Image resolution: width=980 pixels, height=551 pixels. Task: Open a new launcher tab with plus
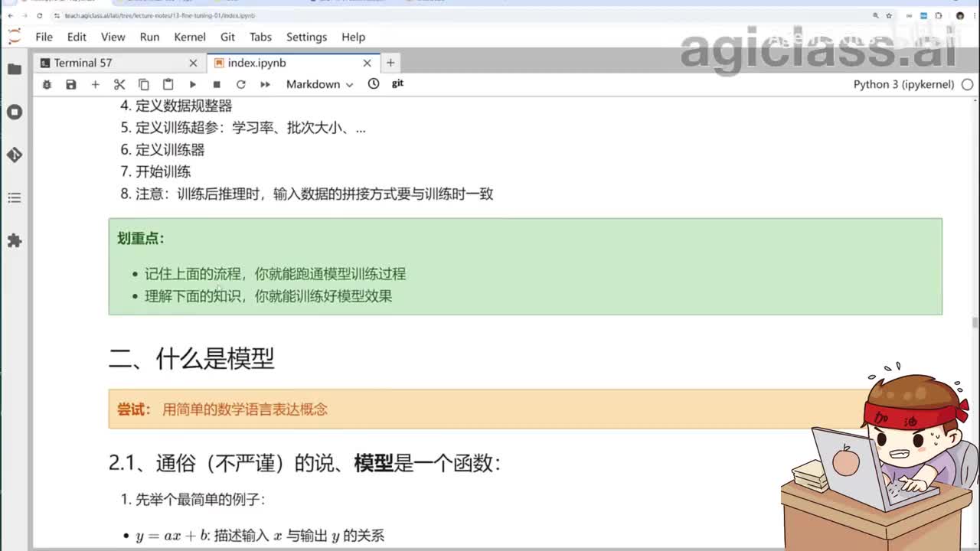tap(390, 63)
